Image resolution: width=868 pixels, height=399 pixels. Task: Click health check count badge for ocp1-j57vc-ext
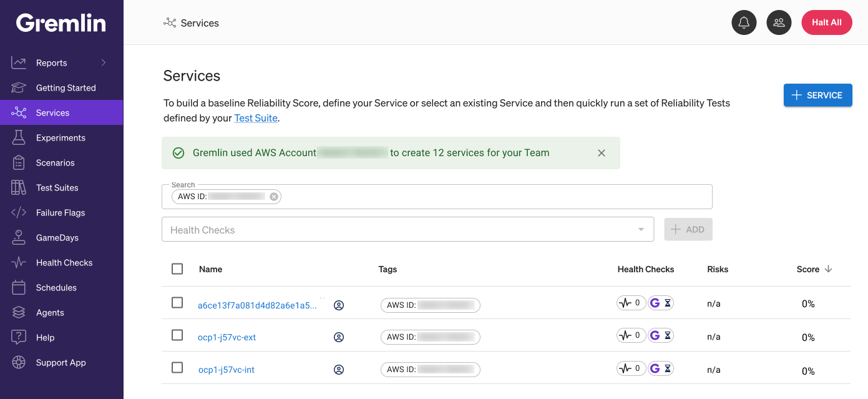tap(631, 335)
